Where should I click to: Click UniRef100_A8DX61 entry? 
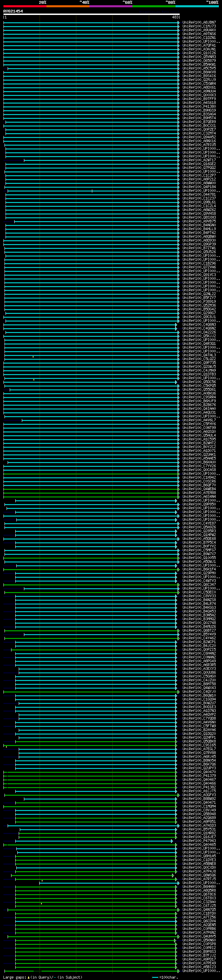click(x=199, y=87)
